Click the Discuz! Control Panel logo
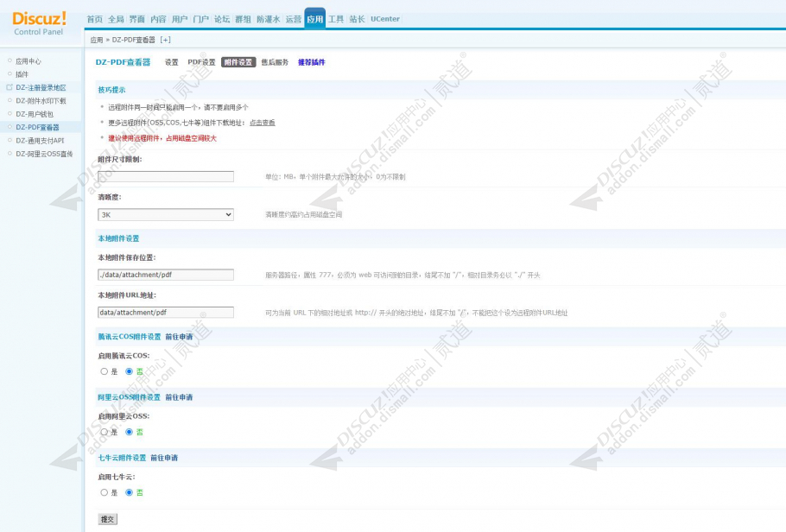The image size is (786, 532). click(39, 23)
